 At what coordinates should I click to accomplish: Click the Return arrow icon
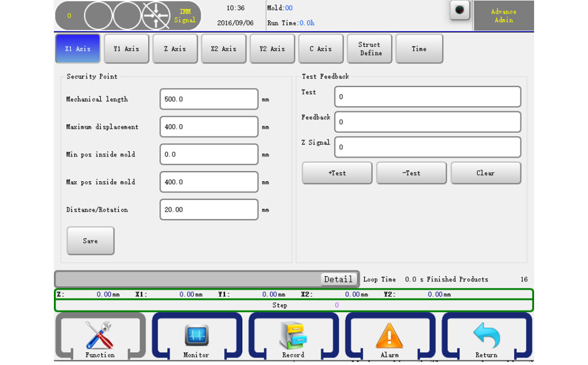[486, 336]
